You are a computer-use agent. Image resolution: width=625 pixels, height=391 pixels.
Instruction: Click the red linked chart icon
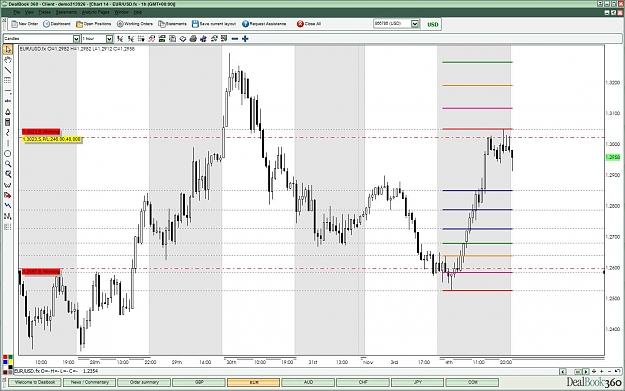[x=151, y=39]
